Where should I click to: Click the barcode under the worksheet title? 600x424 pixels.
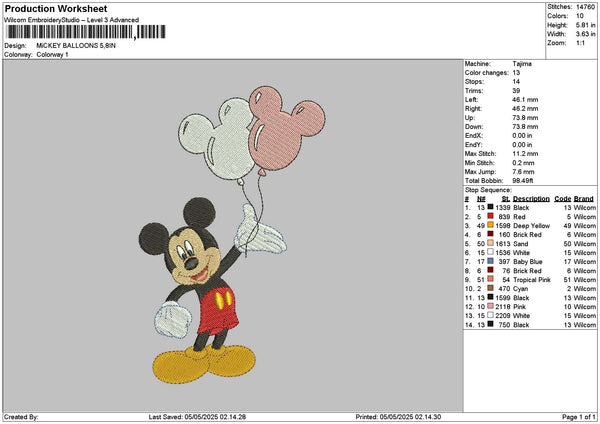(86, 32)
